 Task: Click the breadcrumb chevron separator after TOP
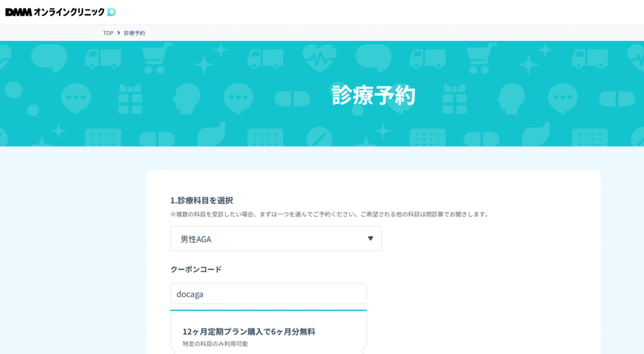[x=118, y=33]
